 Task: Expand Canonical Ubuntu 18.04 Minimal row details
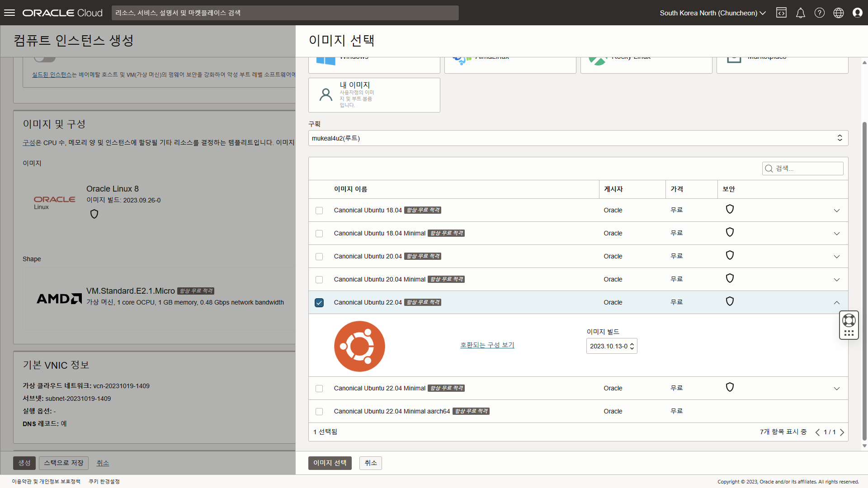point(836,234)
